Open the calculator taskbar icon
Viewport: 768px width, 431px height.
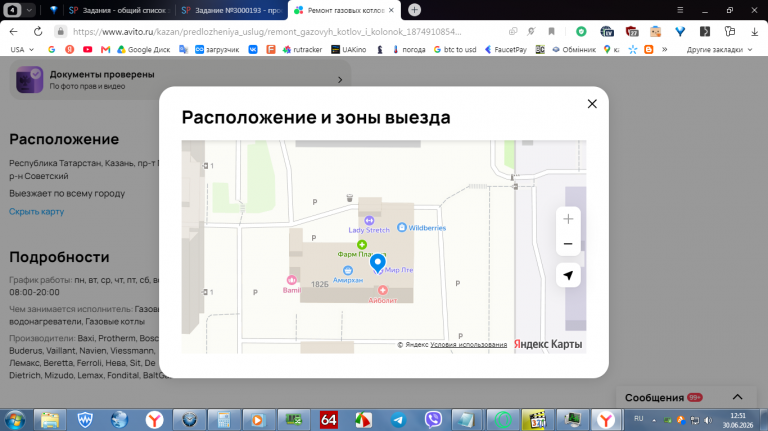[x=224, y=420]
